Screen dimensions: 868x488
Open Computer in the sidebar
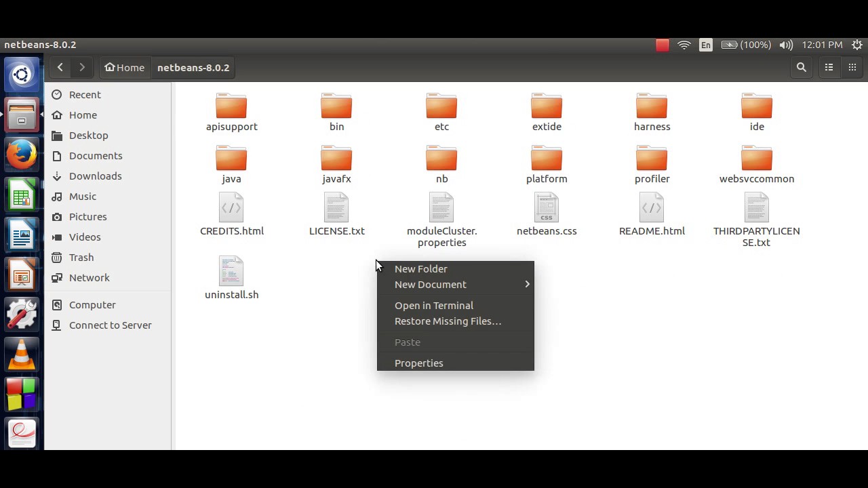tap(108, 305)
